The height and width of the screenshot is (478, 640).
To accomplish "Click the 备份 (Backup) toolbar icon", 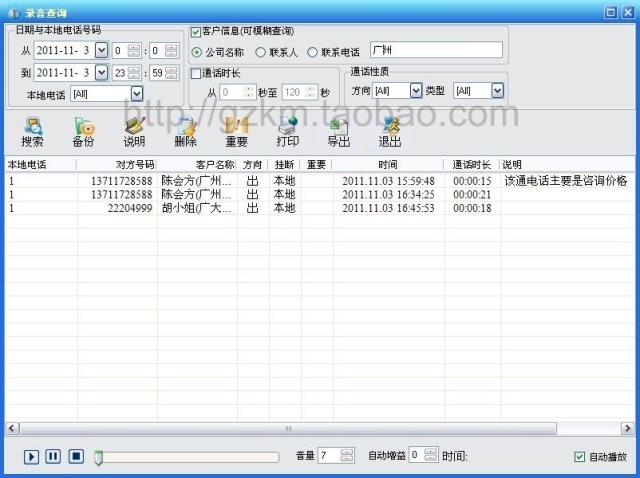I will click(x=83, y=130).
